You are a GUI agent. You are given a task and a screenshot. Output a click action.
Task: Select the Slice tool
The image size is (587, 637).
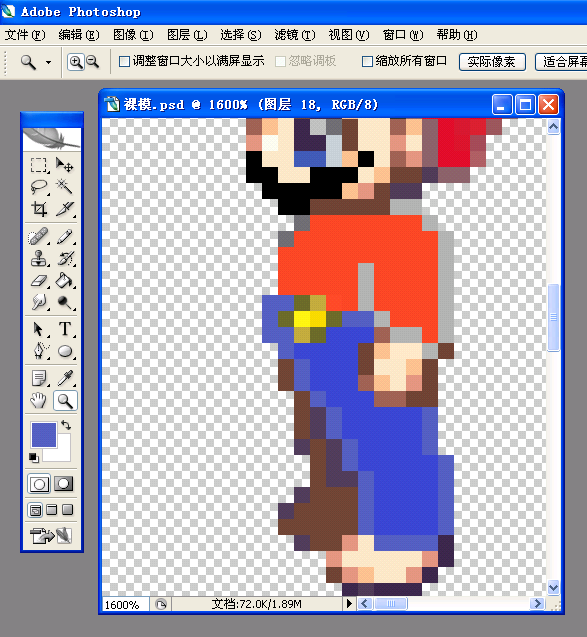click(65, 209)
